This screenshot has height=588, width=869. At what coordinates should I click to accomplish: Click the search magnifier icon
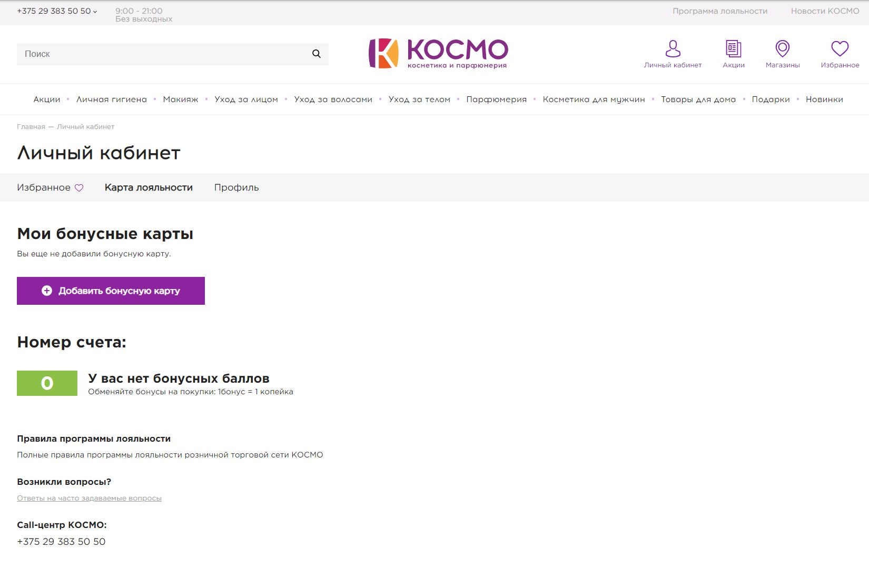(316, 54)
